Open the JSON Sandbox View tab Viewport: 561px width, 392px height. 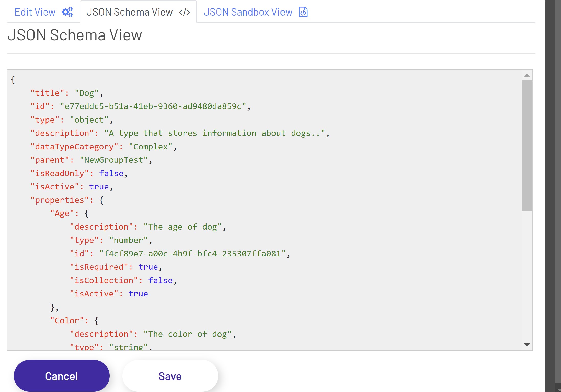[248, 12]
